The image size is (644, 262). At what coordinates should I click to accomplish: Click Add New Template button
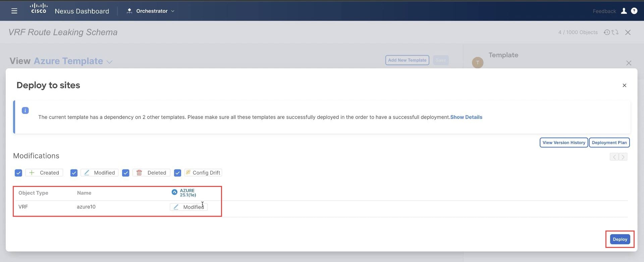coord(407,60)
